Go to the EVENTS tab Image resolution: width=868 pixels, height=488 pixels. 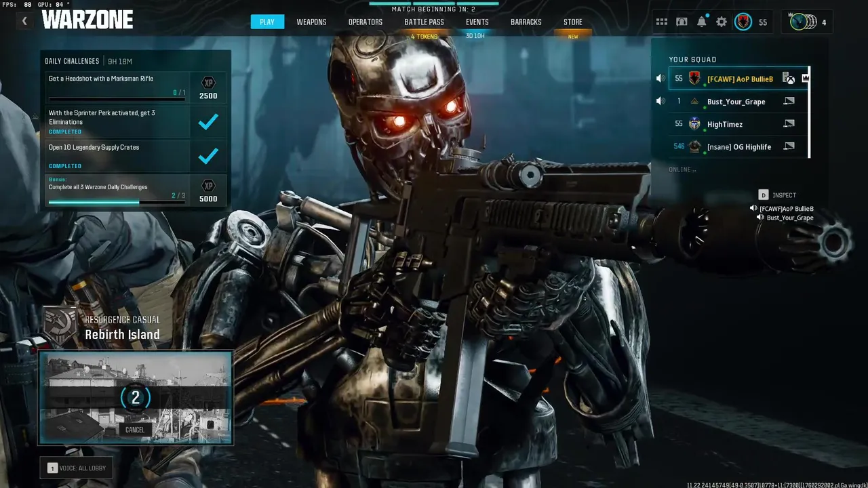(477, 22)
